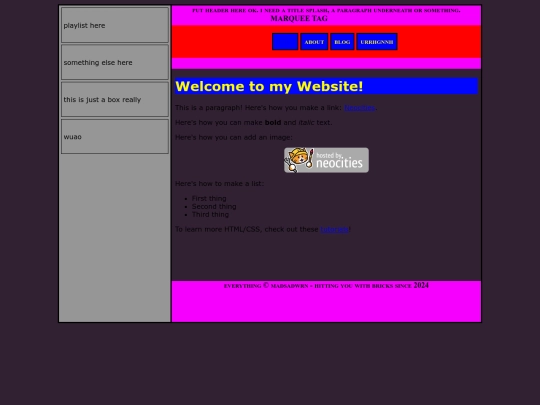Click the bold word in the paragraph

273,123
